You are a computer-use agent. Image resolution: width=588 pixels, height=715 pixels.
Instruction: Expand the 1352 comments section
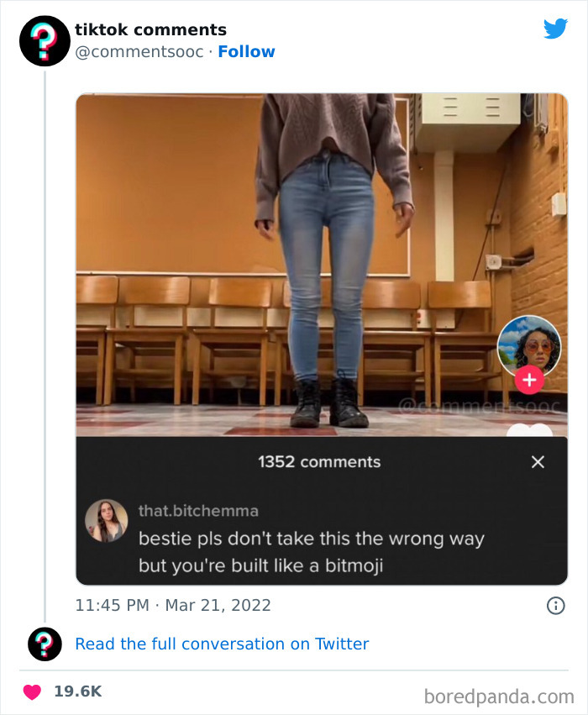(x=319, y=461)
